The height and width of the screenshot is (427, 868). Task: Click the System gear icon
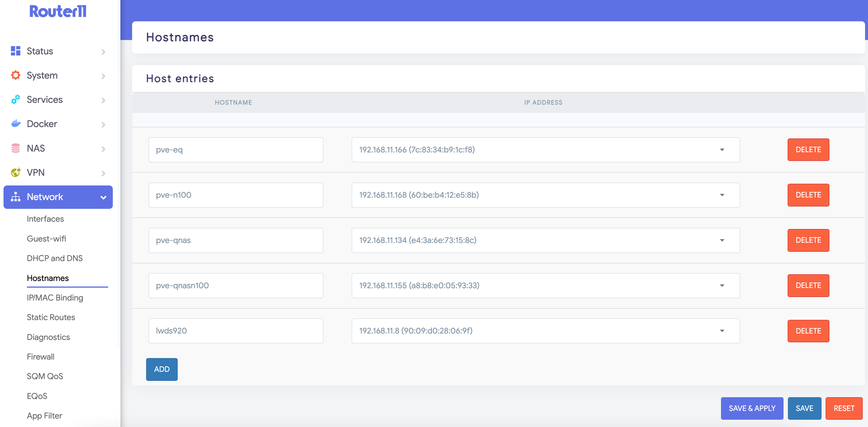click(15, 75)
